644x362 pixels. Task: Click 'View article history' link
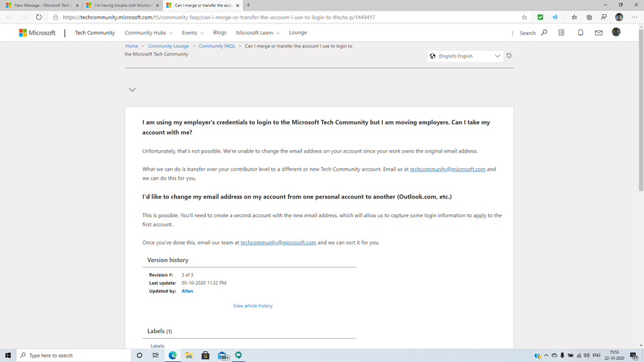[253, 306]
